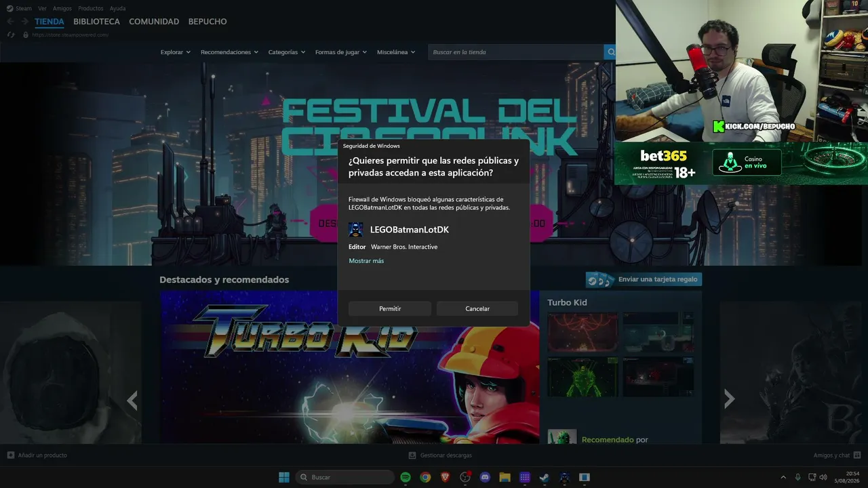Expand the Miscelánea dropdown
The height and width of the screenshot is (488, 868).
click(x=396, y=52)
